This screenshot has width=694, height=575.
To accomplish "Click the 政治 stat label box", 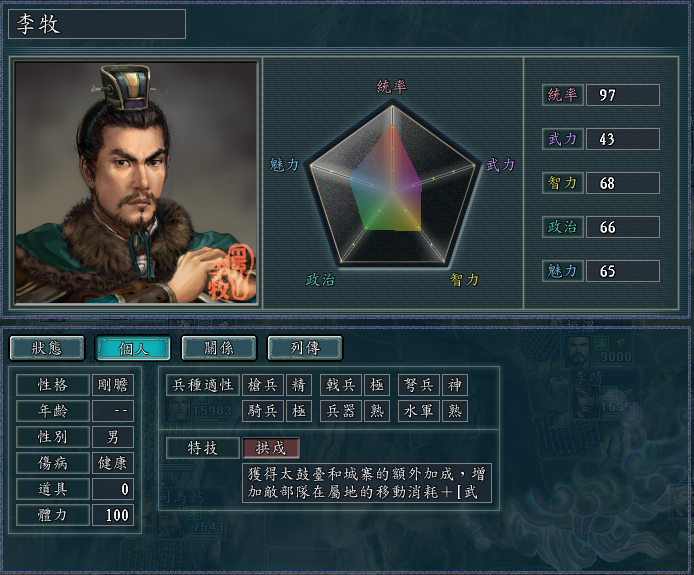I will click(x=563, y=227).
